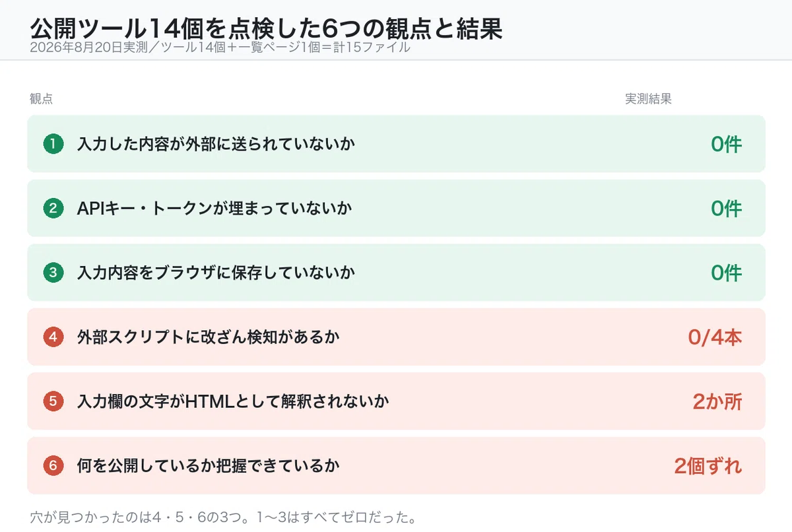This screenshot has height=532, width=792.
Task: Click the 0/4本 result value
Action: click(715, 337)
